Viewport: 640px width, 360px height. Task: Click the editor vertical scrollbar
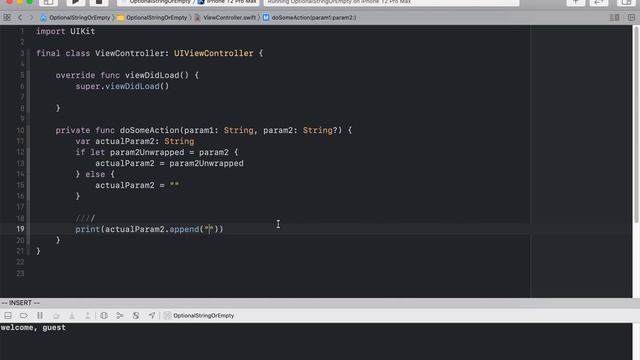click(x=636, y=124)
